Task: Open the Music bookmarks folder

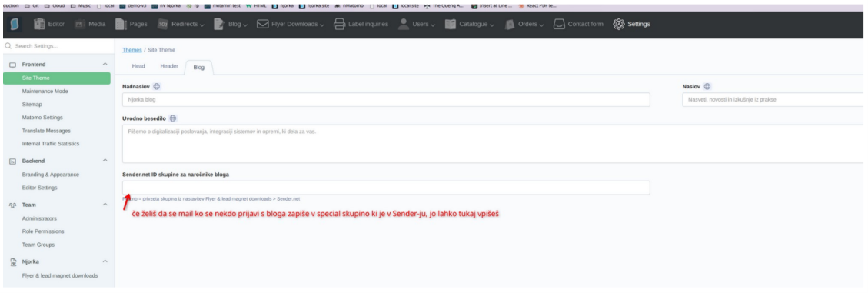Action: [80, 5]
